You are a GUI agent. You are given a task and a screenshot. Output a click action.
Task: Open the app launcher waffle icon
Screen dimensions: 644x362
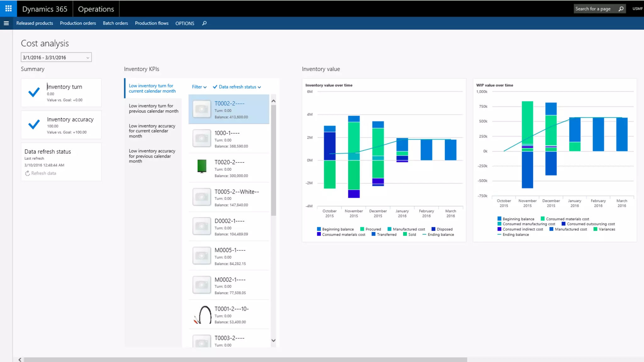pos(8,8)
